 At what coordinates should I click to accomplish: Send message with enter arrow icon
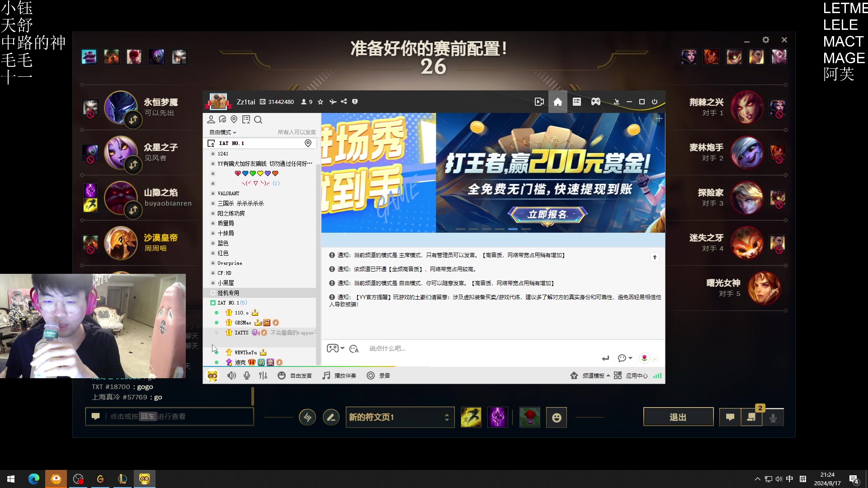tap(605, 358)
